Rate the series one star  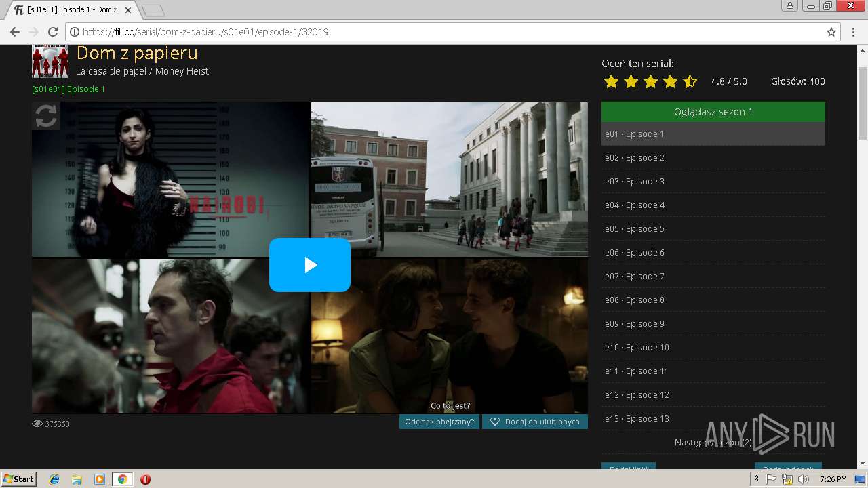point(611,81)
